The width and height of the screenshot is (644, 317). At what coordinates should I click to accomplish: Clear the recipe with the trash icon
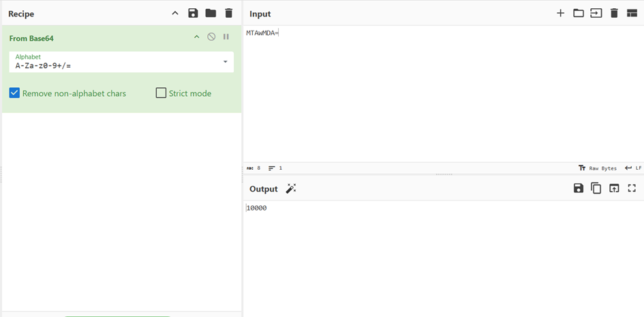click(x=228, y=13)
